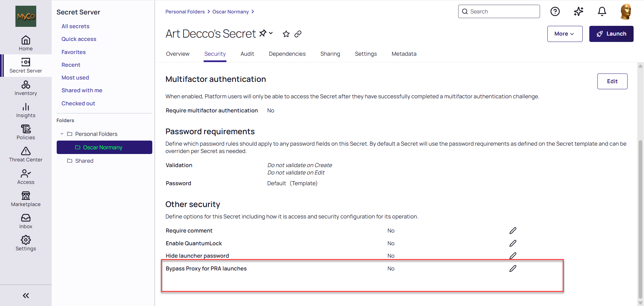Copy secret link using chain icon
Screen dimensions: 644x306
point(298,34)
